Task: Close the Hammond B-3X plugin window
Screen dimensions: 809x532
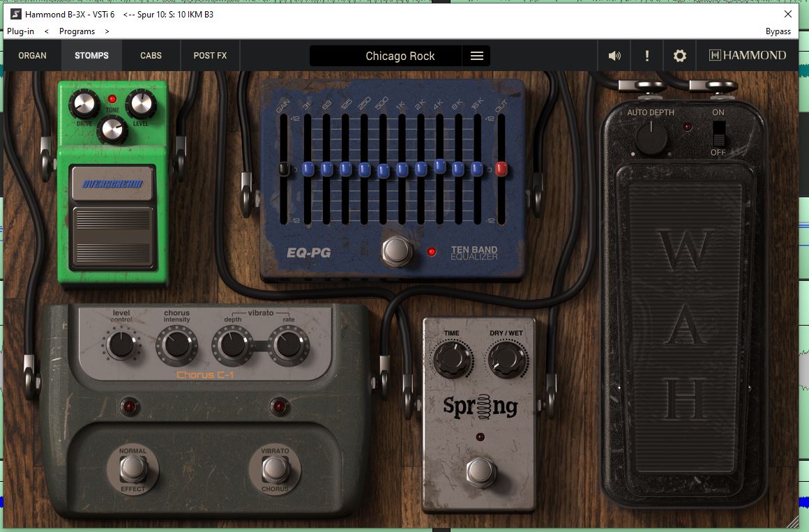Action: 788,14
